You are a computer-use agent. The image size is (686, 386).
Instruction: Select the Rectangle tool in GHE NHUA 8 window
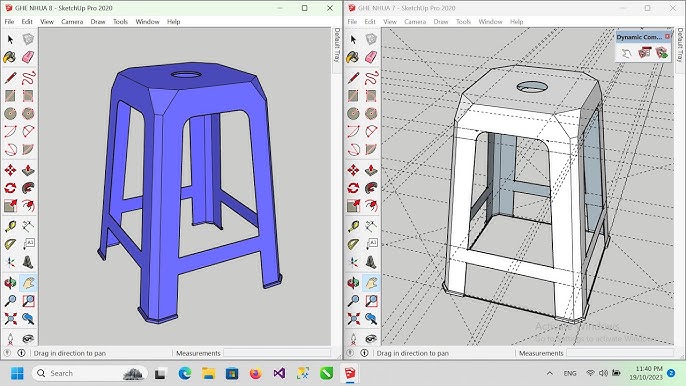[10, 96]
